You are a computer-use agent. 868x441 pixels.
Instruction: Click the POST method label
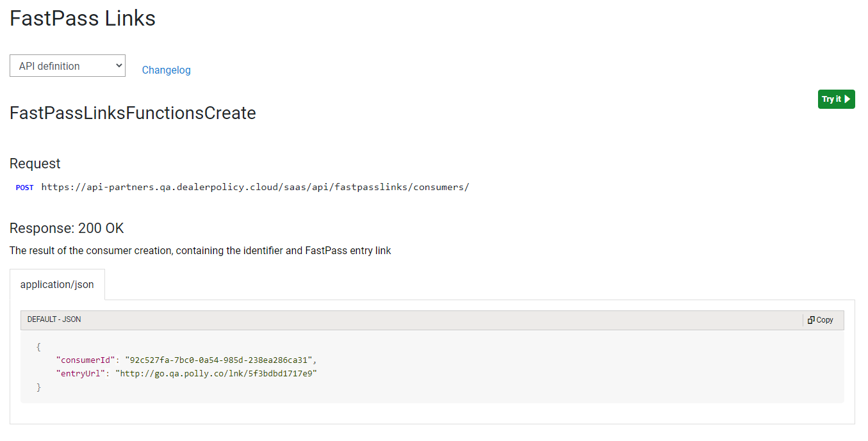pos(24,187)
